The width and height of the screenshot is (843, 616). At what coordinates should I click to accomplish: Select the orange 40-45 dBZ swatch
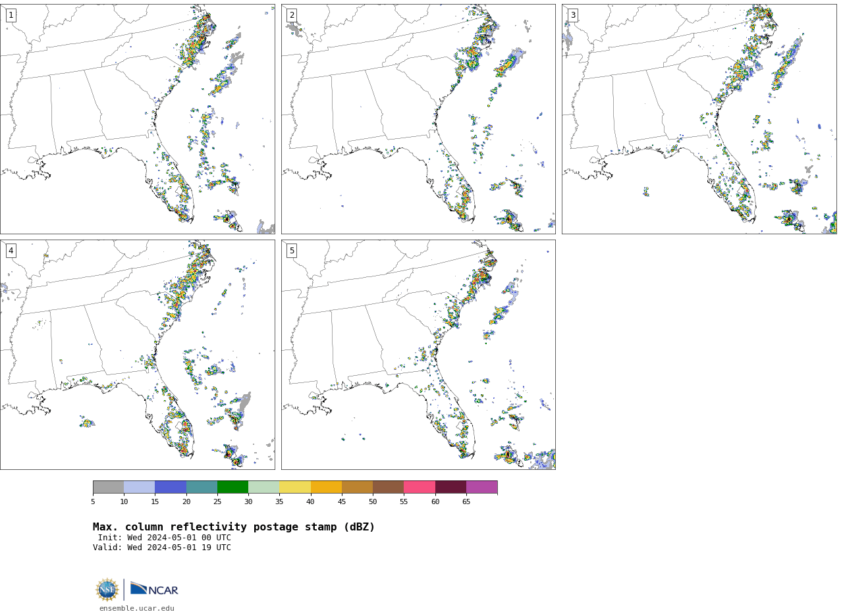pyautogui.click(x=326, y=487)
